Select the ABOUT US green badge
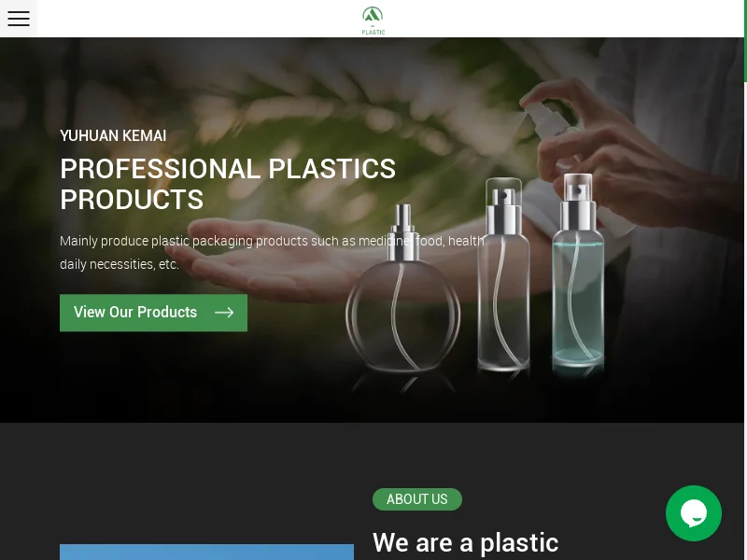 (x=416, y=499)
